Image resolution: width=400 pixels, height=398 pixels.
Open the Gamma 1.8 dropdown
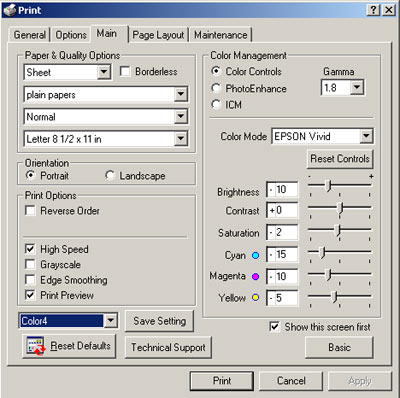357,88
